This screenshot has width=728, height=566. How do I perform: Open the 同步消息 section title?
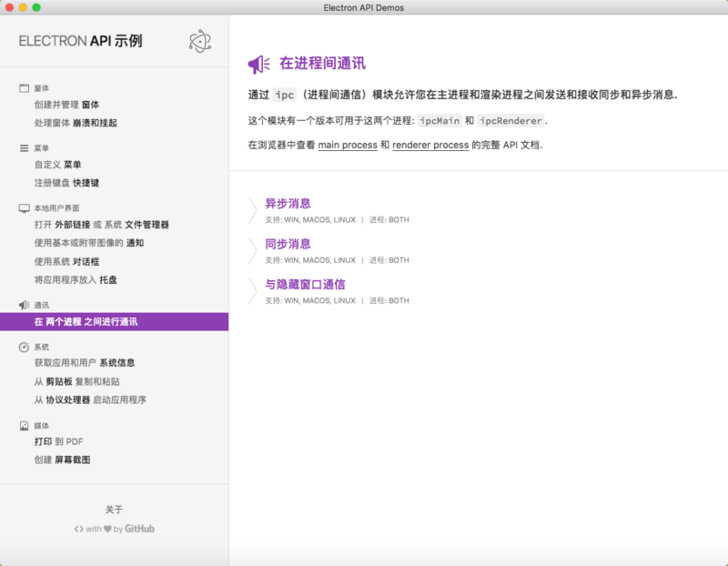click(x=288, y=244)
